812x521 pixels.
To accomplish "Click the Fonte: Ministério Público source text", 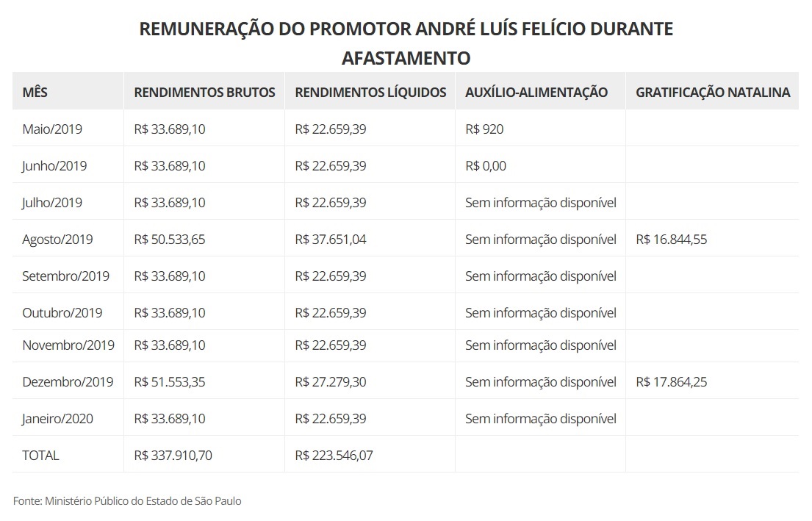I will coord(127,501).
